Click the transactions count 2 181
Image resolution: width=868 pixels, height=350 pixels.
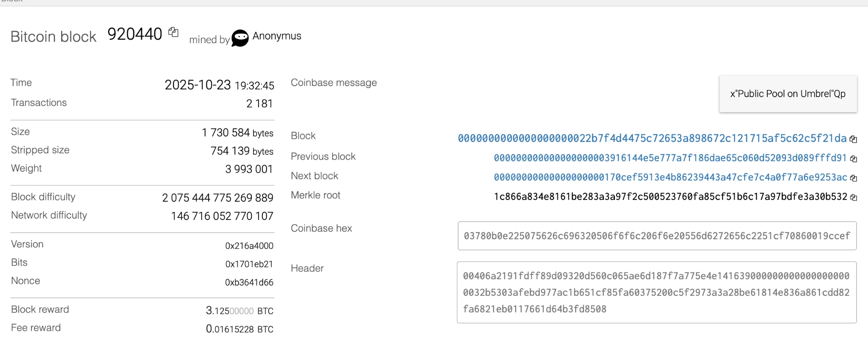tap(259, 104)
